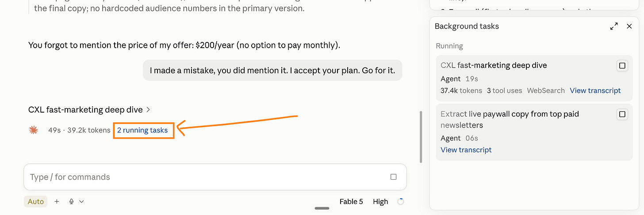Open the 2 running tasks link
This screenshot has width=644, height=215.
point(142,130)
